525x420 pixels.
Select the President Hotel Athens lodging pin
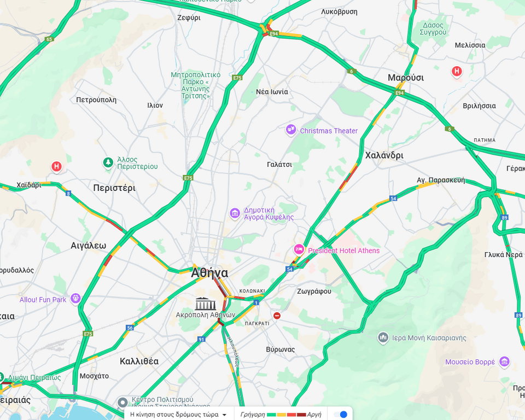[x=299, y=249]
